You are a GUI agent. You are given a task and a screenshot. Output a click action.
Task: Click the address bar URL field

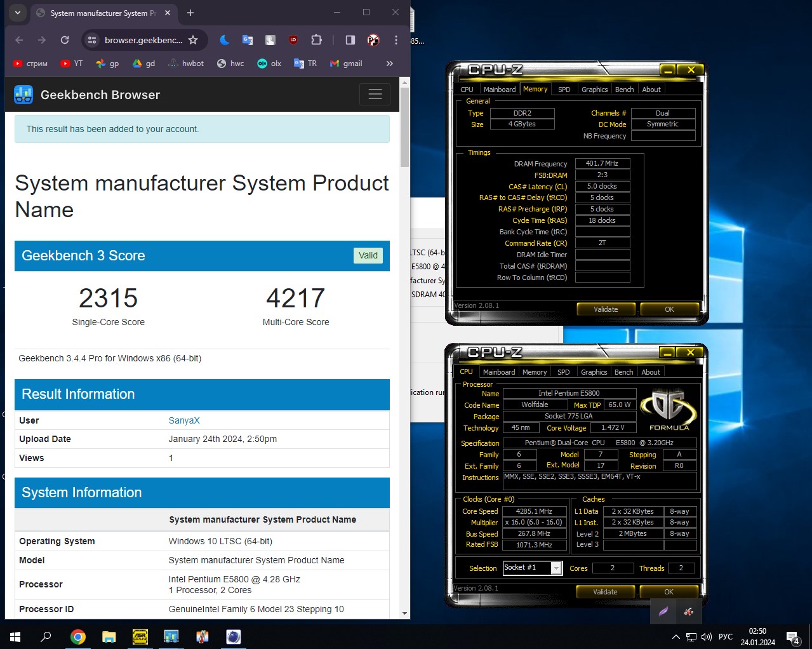pyautogui.click(x=143, y=40)
